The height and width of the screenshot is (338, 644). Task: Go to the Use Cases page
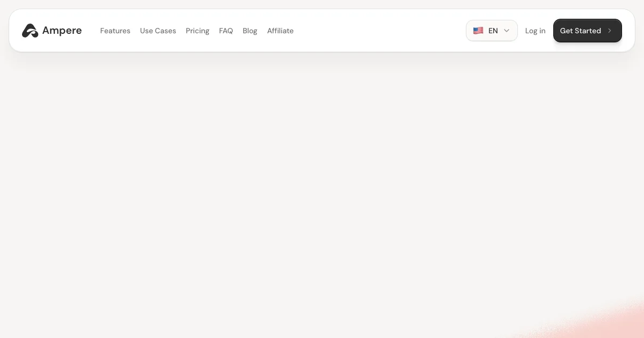coord(158,31)
